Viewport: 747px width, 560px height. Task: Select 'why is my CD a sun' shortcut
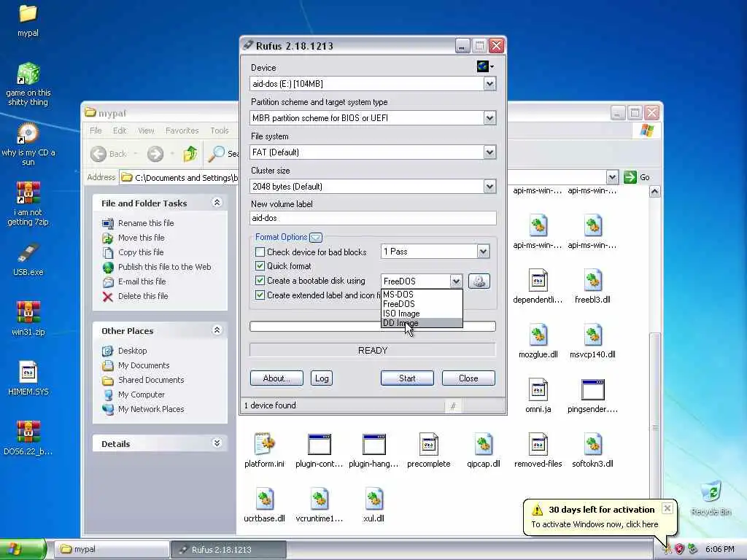pos(28,144)
